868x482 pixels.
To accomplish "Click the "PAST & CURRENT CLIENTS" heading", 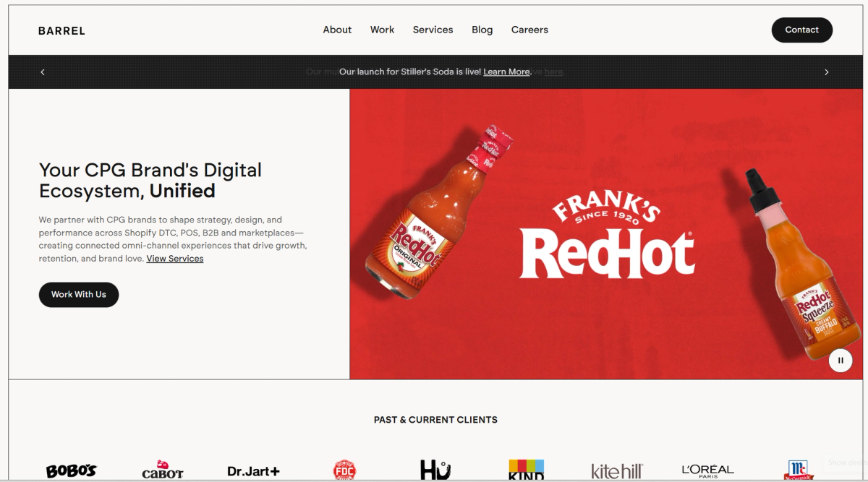I will tap(435, 420).
